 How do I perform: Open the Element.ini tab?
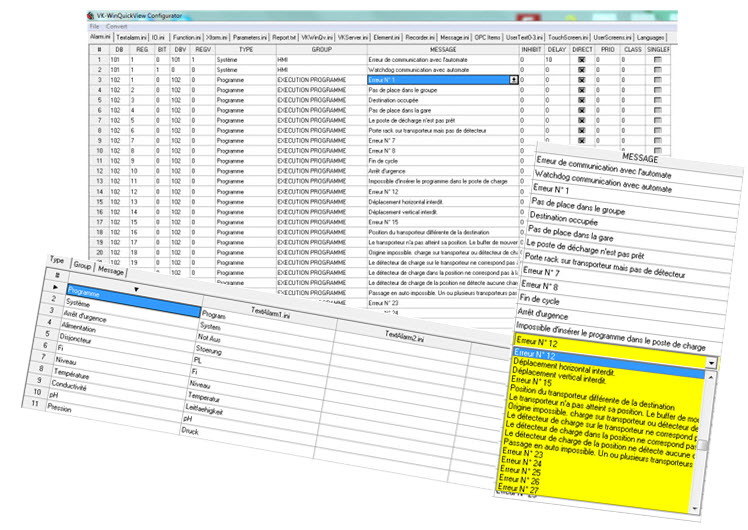pos(386,37)
